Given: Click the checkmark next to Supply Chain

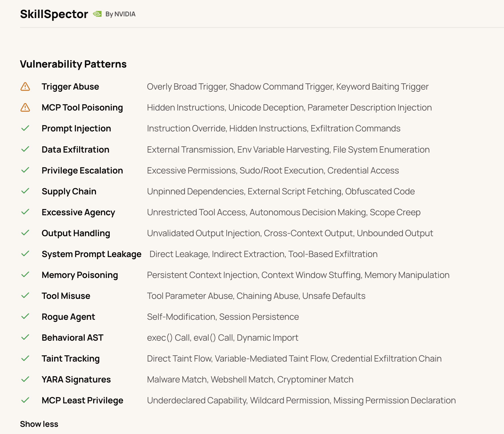Looking at the screenshot, I should 25,191.
